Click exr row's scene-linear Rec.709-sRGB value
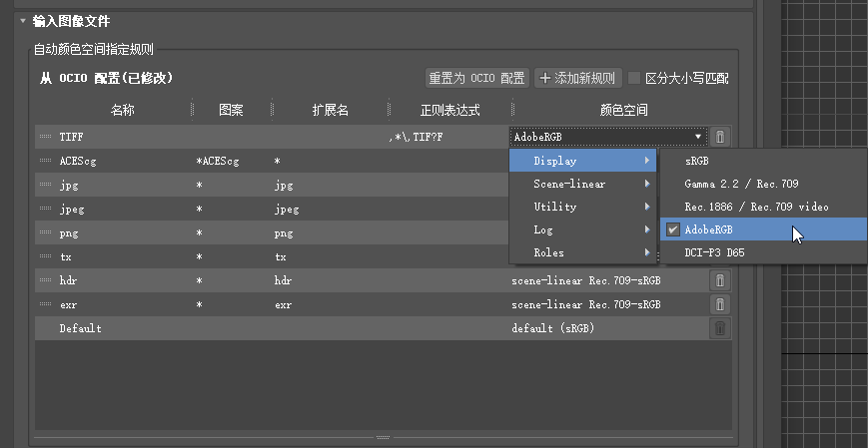Viewport: 868px width, 448px height. [586, 304]
